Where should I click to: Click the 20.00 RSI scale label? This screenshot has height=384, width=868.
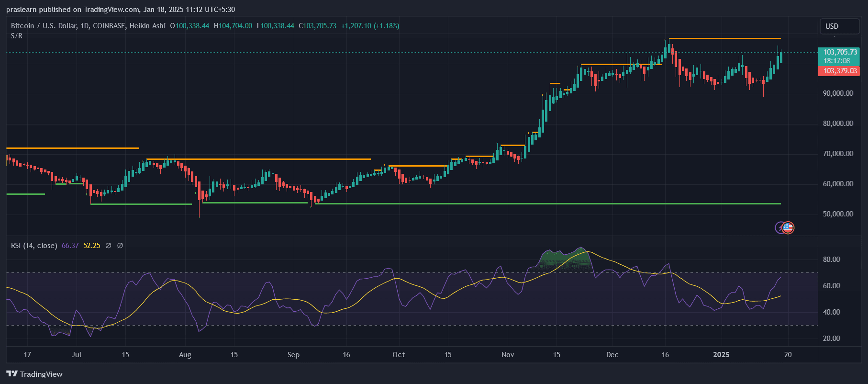(831, 339)
